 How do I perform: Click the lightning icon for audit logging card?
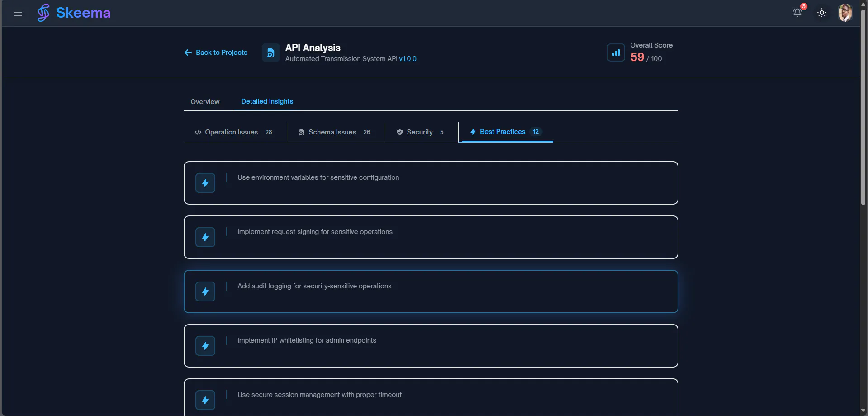(205, 292)
